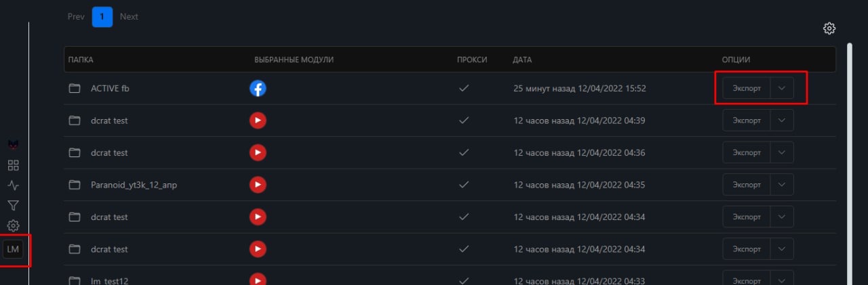The image size is (868, 285).
Task: Expand export dropdown arrow for Paranoid_yt3k_12_anp
Action: 782,184
